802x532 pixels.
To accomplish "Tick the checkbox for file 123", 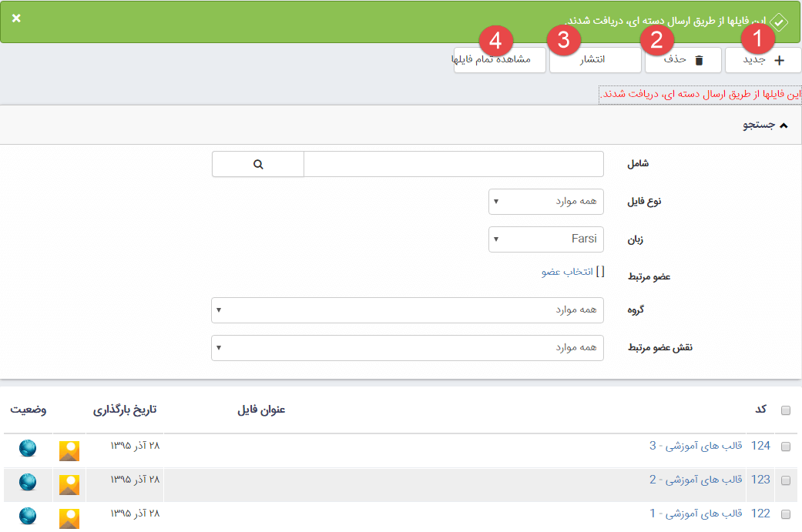I will [786, 480].
